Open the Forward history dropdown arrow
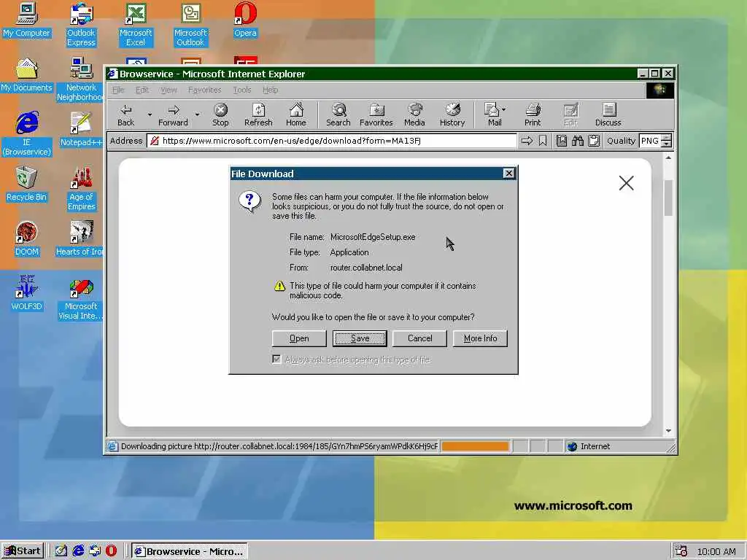Image resolution: width=747 pixels, height=560 pixels. [x=197, y=114]
